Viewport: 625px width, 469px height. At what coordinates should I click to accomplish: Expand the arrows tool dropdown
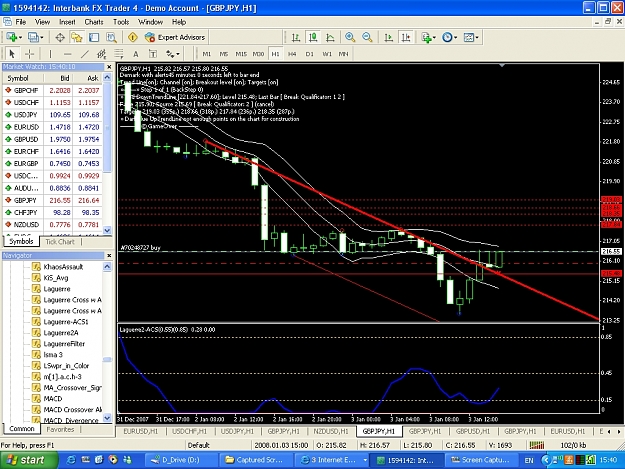tap(178, 54)
